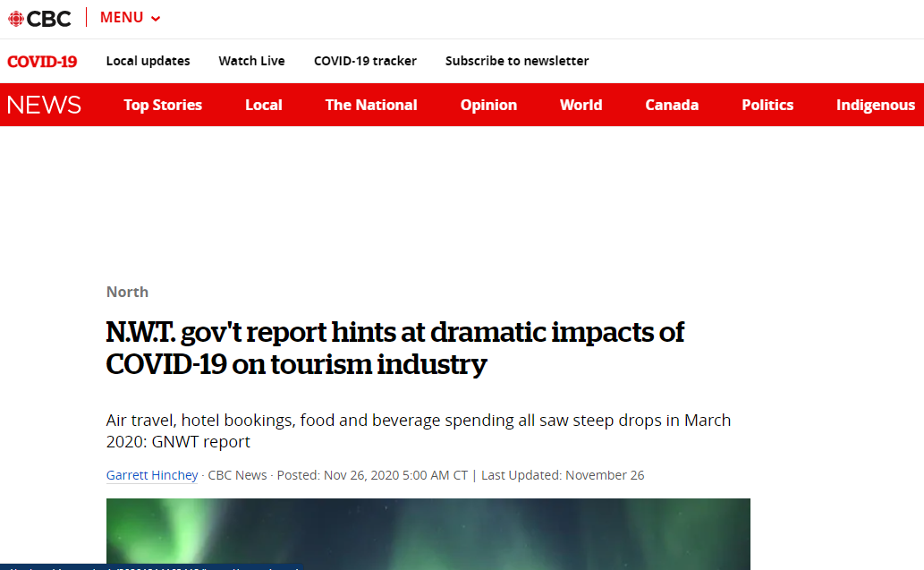
Task: Open the Indigenous news tab
Action: (876, 105)
